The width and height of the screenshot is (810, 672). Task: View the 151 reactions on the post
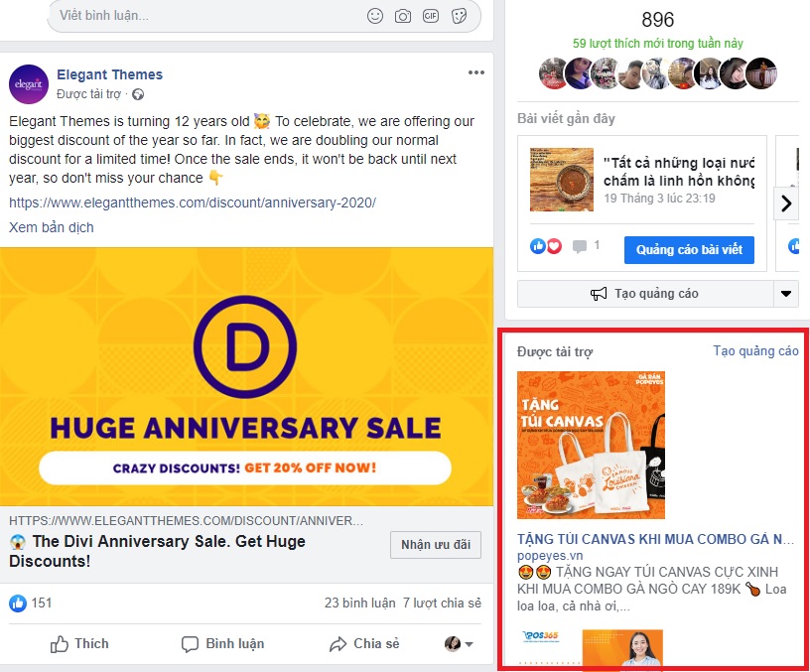(x=31, y=603)
